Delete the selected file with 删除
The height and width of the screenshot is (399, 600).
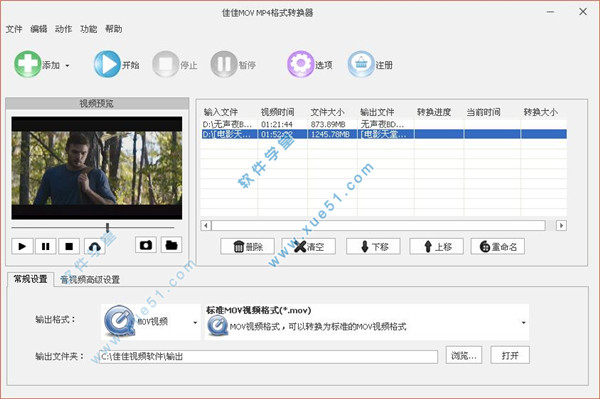[247, 247]
